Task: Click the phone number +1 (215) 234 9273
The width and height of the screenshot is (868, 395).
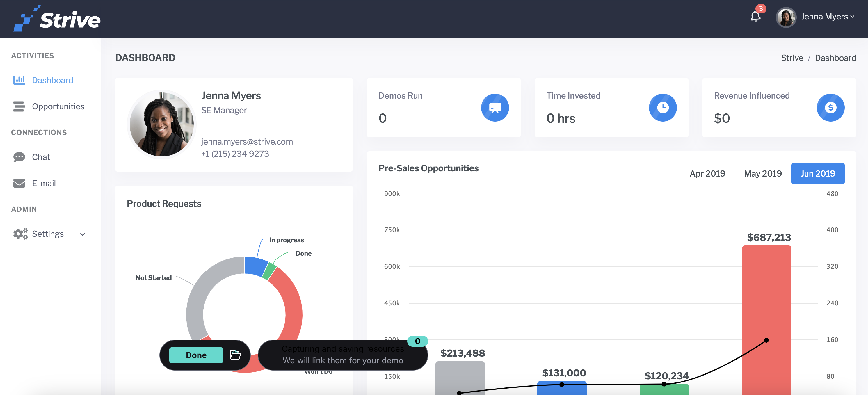Action: tap(235, 154)
